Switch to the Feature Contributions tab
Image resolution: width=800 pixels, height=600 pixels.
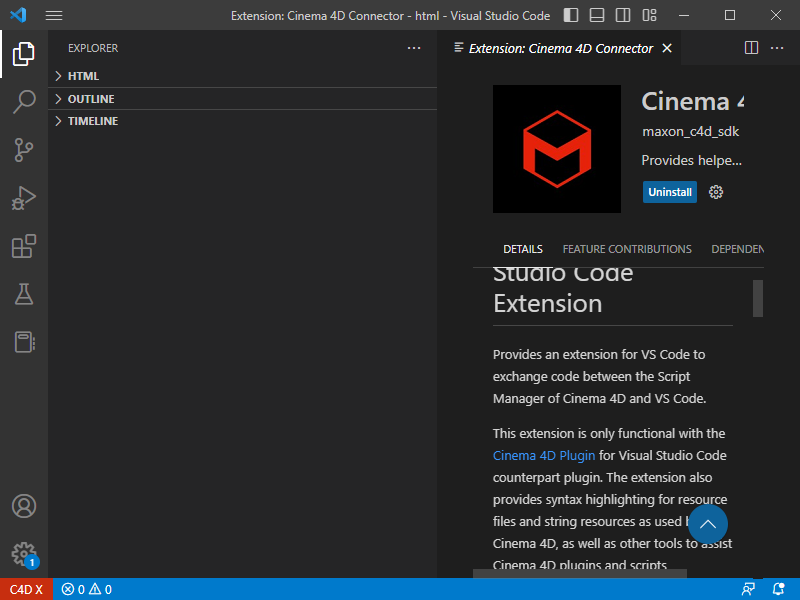point(627,249)
